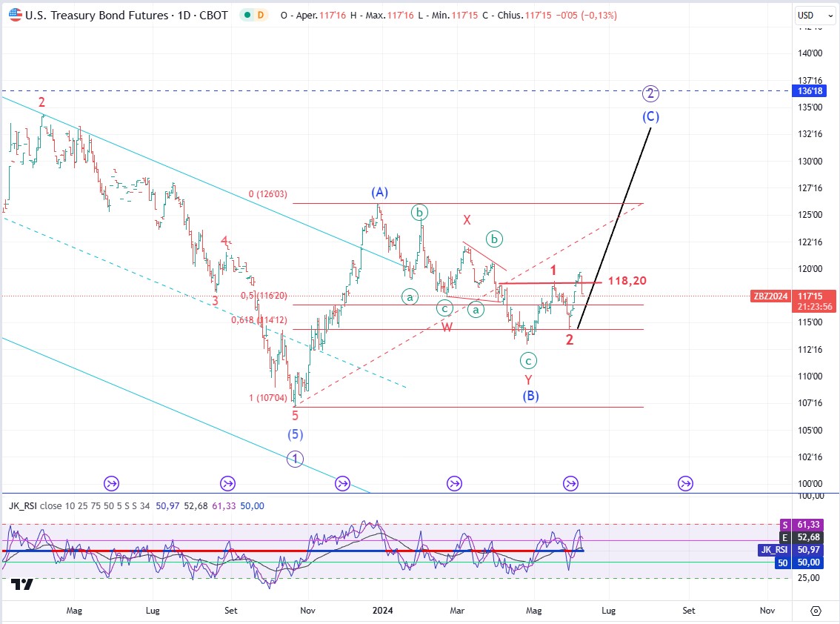Click the ZBZ2024 contract label
This screenshot has width=840, height=624.
click(770, 296)
